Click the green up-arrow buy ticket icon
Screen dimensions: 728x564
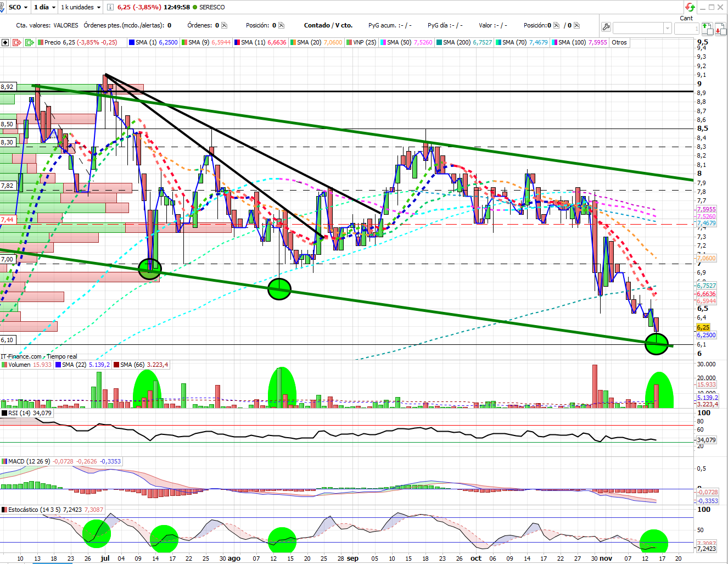[707, 28]
